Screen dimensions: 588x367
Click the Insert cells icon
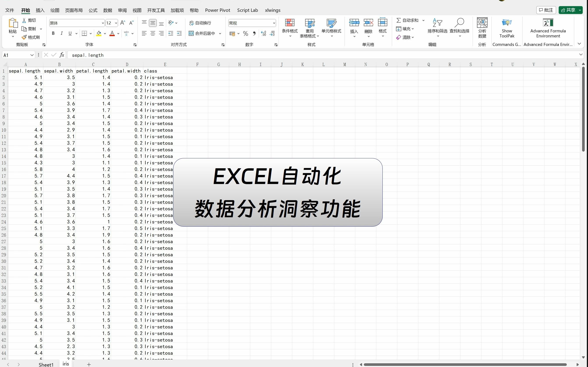pyautogui.click(x=354, y=23)
